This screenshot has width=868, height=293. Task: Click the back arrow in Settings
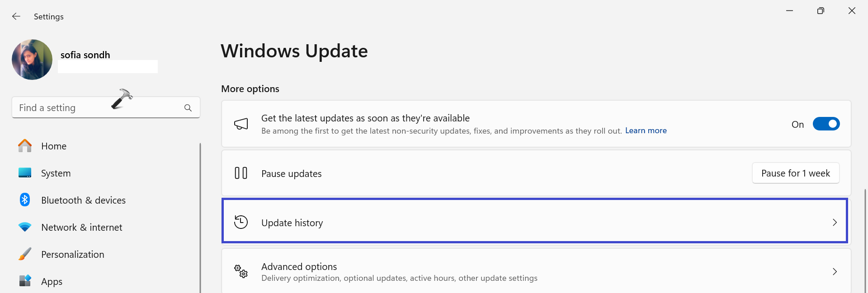tap(16, 17)
